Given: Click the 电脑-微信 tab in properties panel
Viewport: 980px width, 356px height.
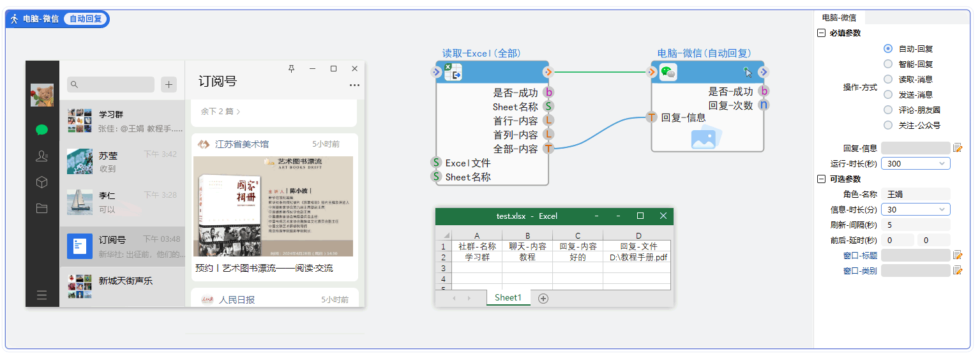Looking at the screenshot, I should point(839,18).
